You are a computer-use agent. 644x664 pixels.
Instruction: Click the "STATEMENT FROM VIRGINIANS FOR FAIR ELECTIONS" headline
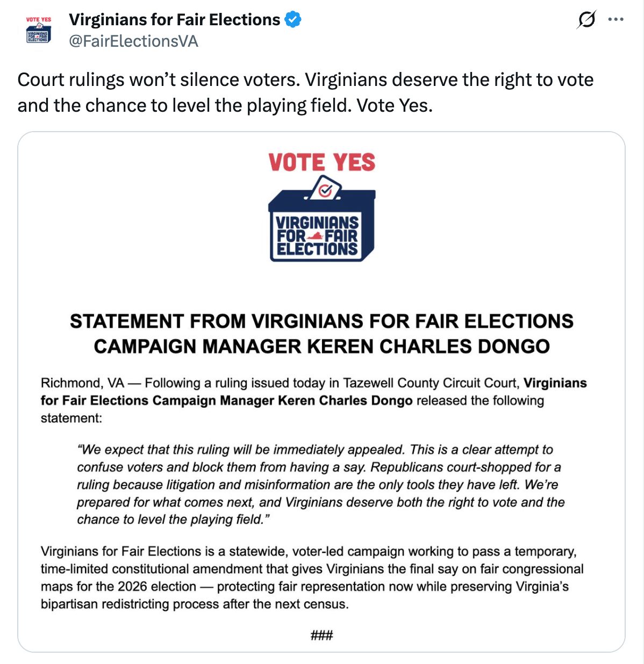click(x=321, y=321)
